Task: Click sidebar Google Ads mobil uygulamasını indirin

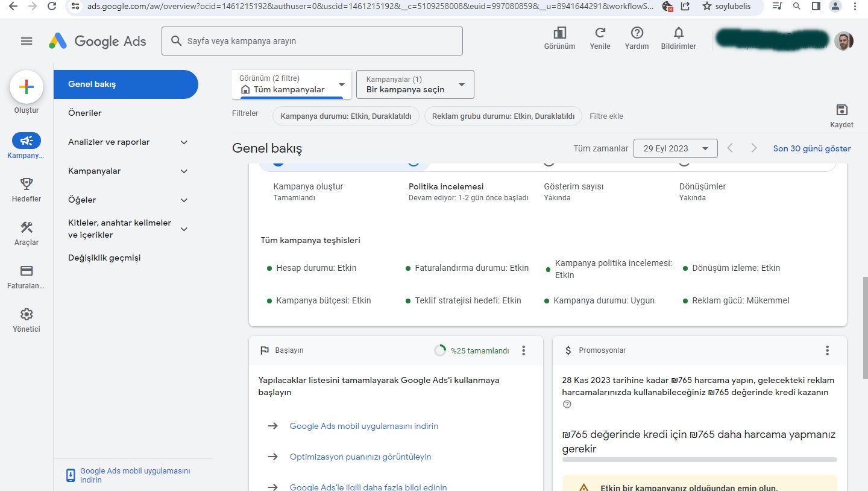Action: click(135, 475)
